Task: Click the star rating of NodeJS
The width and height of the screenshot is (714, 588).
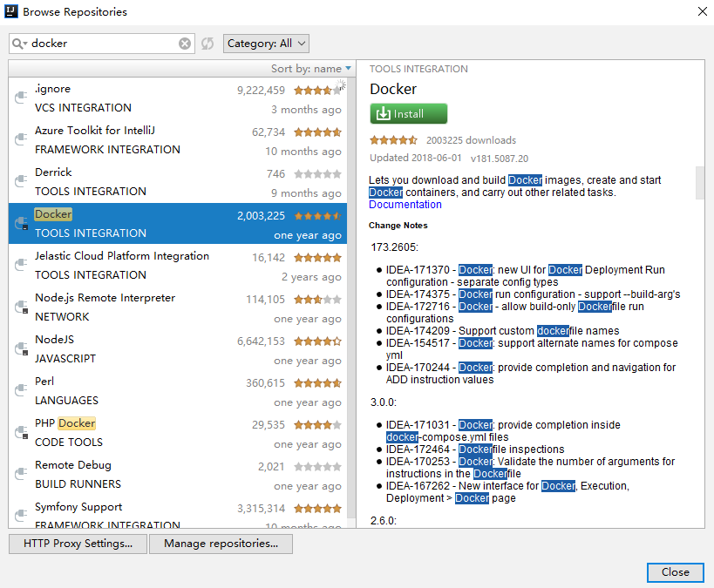Action: click(317, 341)
